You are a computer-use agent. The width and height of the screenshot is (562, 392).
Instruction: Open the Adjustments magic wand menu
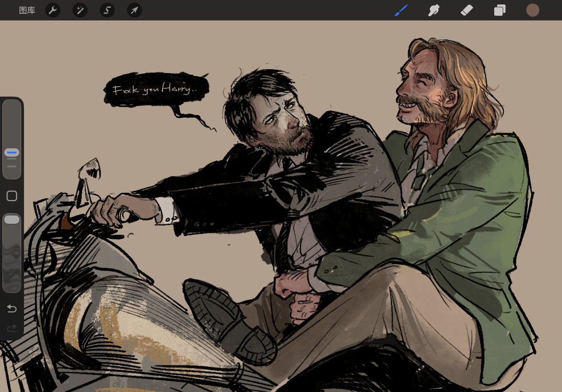pyautogui.click(x=80, y=10)
